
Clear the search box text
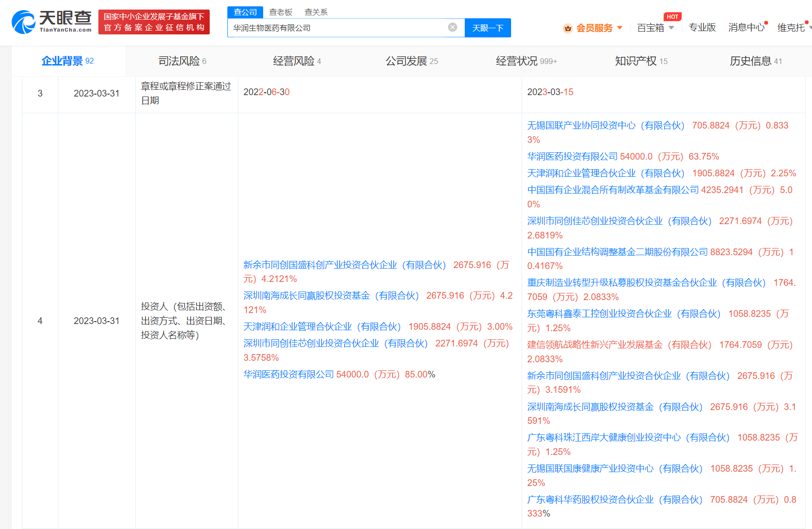pos(452,27)
